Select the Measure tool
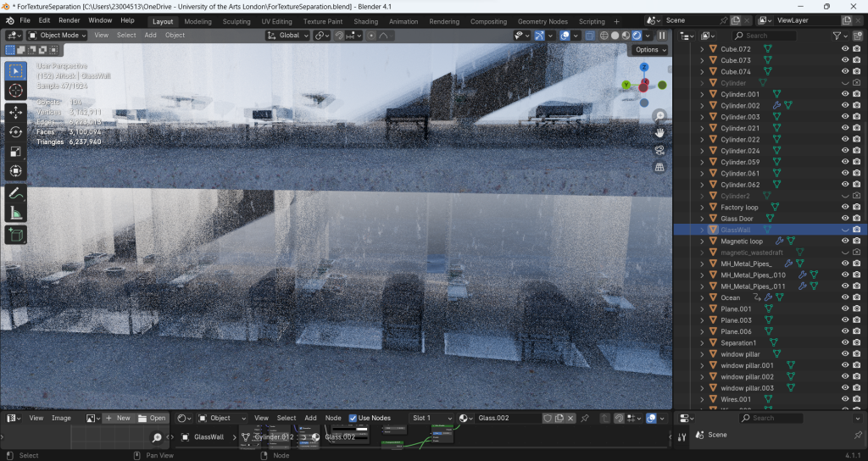Screen dimensions: 868x461 point(16,213)
